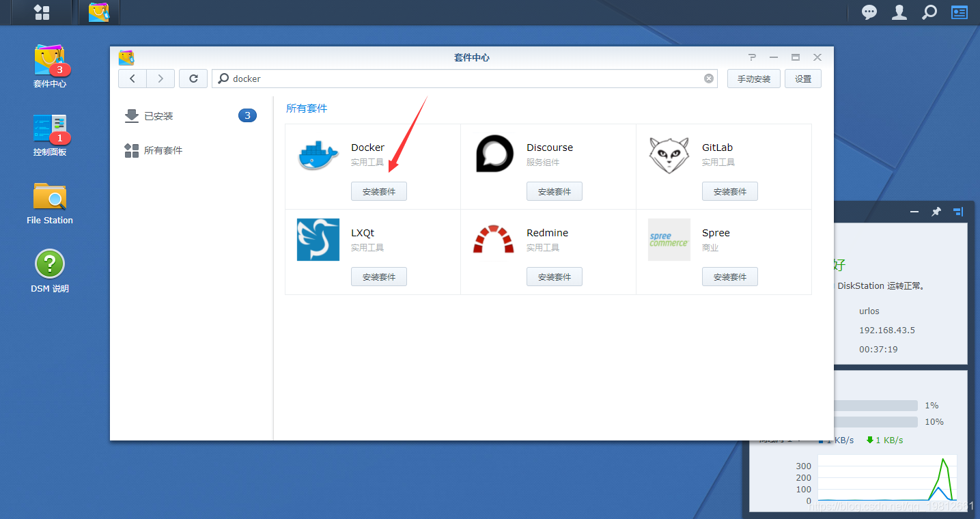Toggle the widgets panel icon in taskbar
Screen dimensions: 980x519
point(960,12)
